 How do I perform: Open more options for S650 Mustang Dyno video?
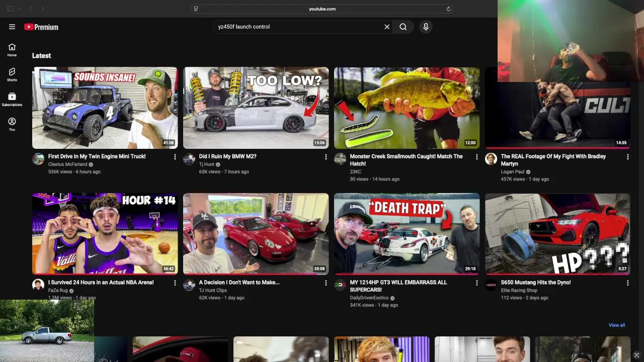[628, 283]
